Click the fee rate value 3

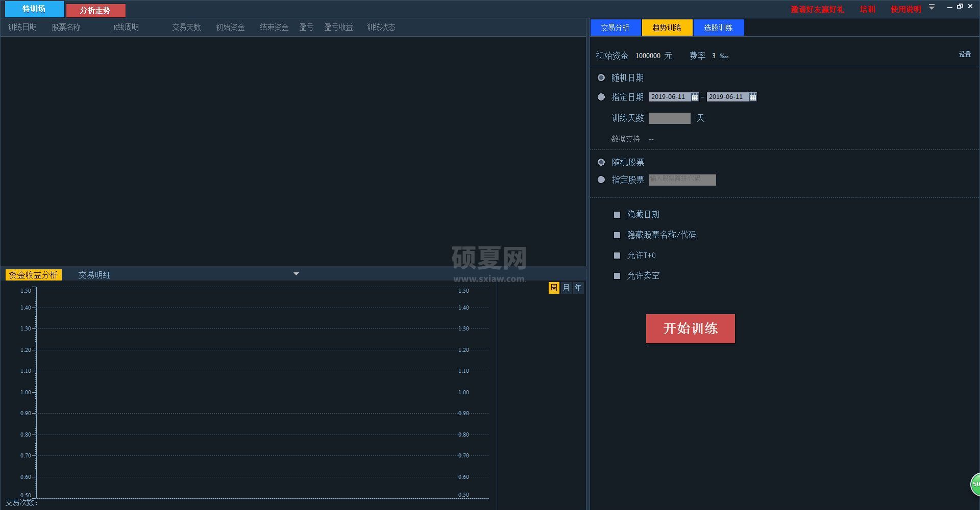714,56
